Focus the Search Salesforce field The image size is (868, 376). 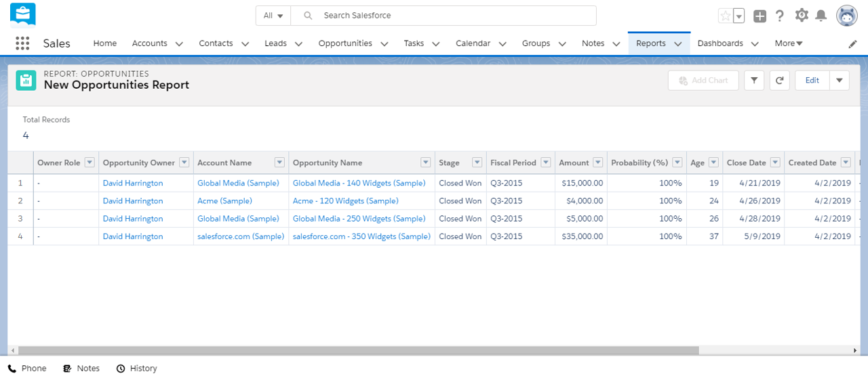pyautogui.click(x=443, y=16)
